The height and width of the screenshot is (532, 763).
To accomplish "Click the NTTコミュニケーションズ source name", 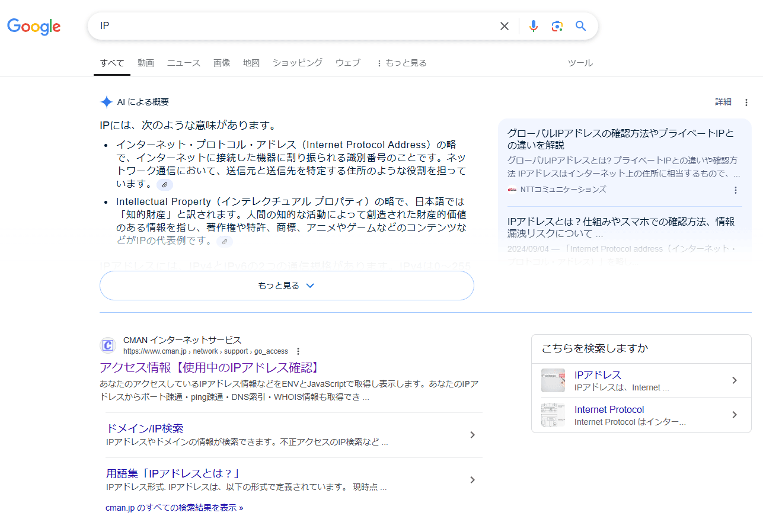I will click(x=563, y=190).
